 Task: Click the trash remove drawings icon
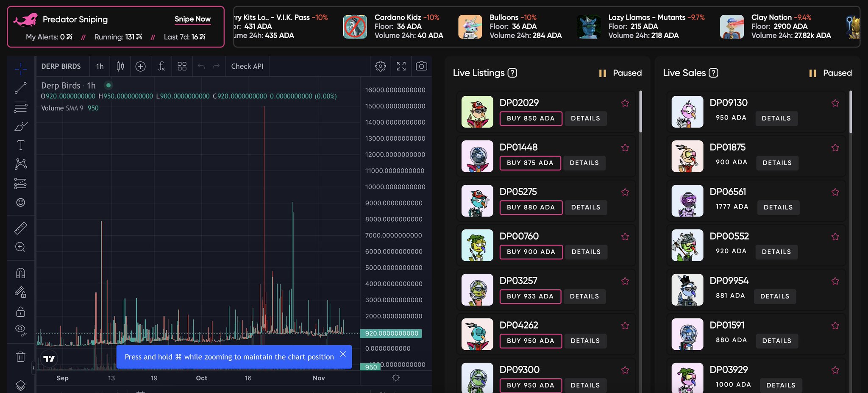tap(20, 357)
